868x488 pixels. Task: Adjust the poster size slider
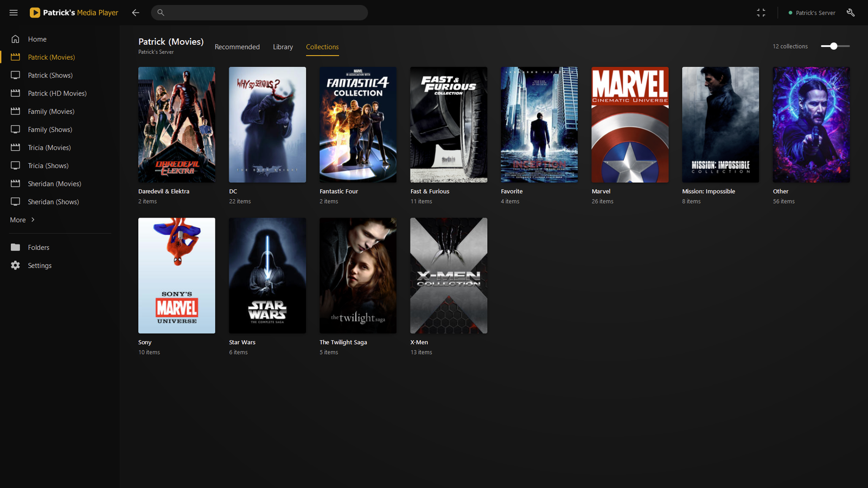835,46
